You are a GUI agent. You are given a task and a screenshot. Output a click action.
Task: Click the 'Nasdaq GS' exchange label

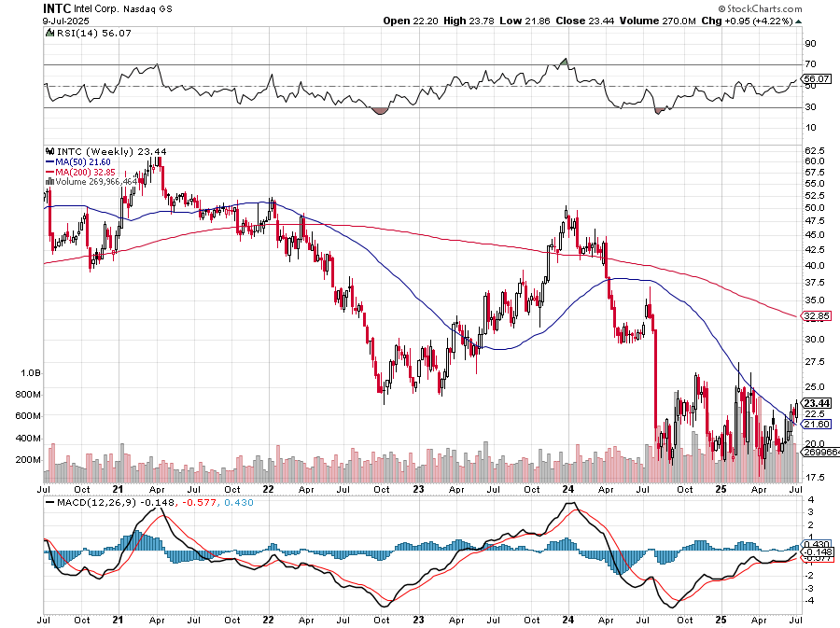point(148,9)
